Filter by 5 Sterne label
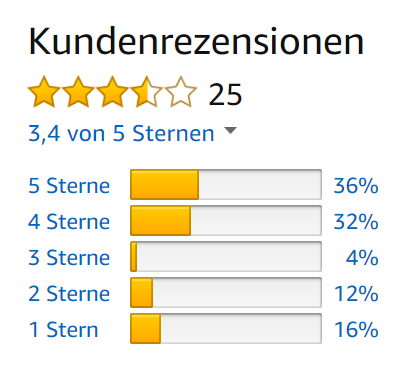The height and width of the screenshot is (372, 398). (69, 186)
